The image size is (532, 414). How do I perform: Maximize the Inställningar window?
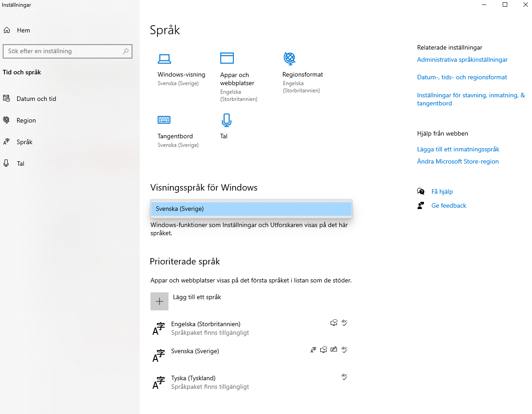(505, 5)
